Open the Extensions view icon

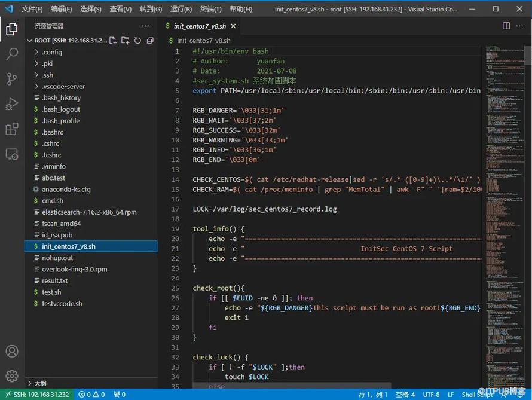pyautogui.click(x=12, y=129)
